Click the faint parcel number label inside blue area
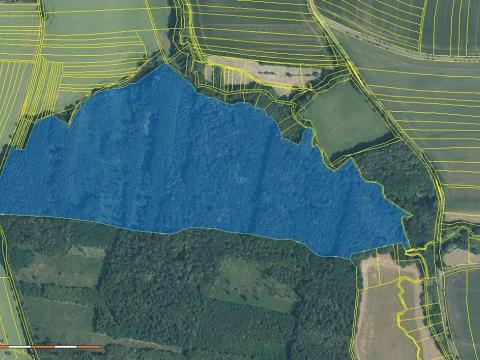 click(241, 180)
